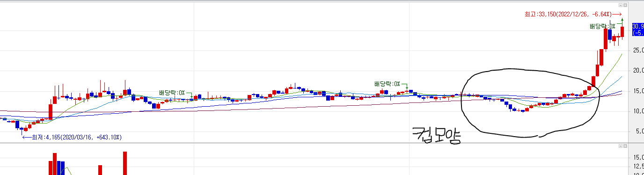The width and height of the screenshot is (644, 175).
Task: Click the 25,0 price axis label
Action: pyautogui.click(x=638, y=50)
